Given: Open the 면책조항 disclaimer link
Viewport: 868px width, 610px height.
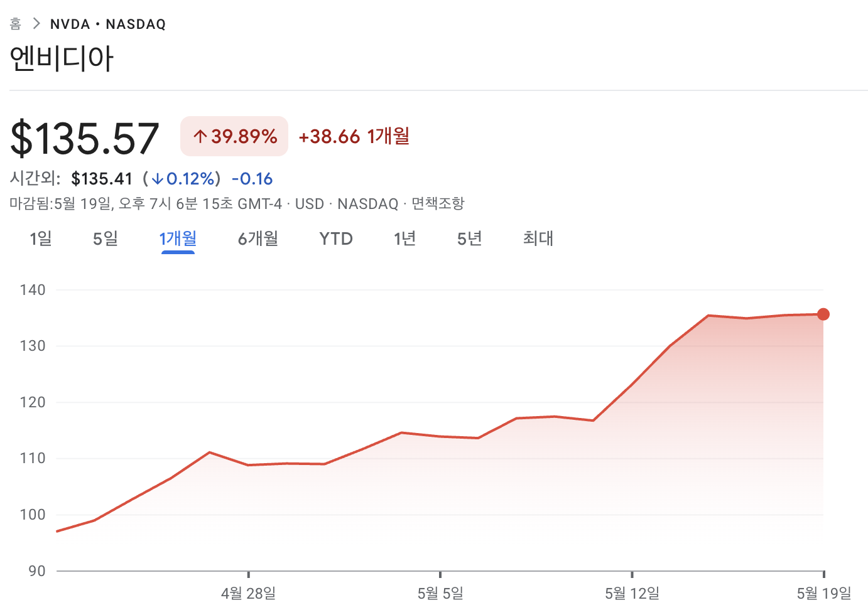Looking at the screenshot, I should point(438,204).
